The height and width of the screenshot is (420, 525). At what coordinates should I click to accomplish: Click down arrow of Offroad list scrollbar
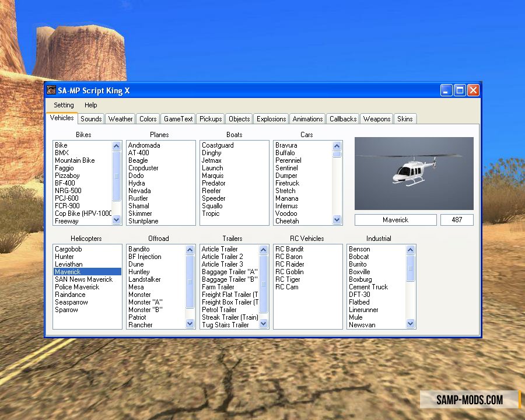tap(190, 324)
